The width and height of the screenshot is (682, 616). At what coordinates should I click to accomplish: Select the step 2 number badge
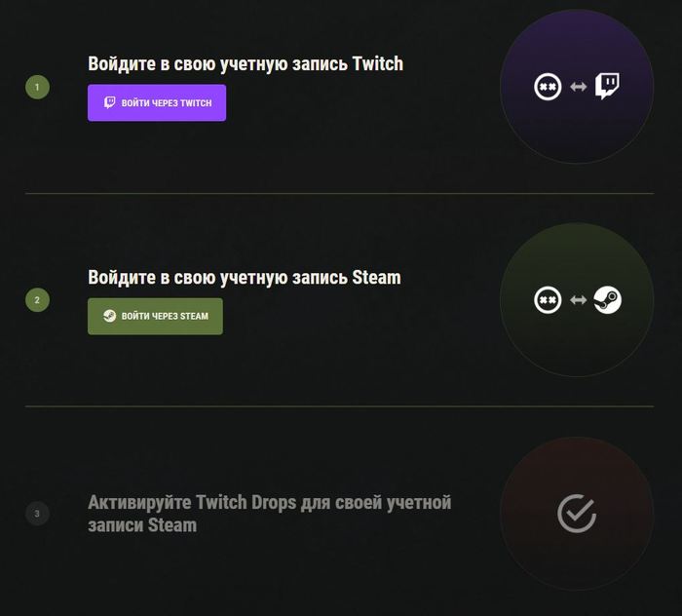(x=37, y=300)
